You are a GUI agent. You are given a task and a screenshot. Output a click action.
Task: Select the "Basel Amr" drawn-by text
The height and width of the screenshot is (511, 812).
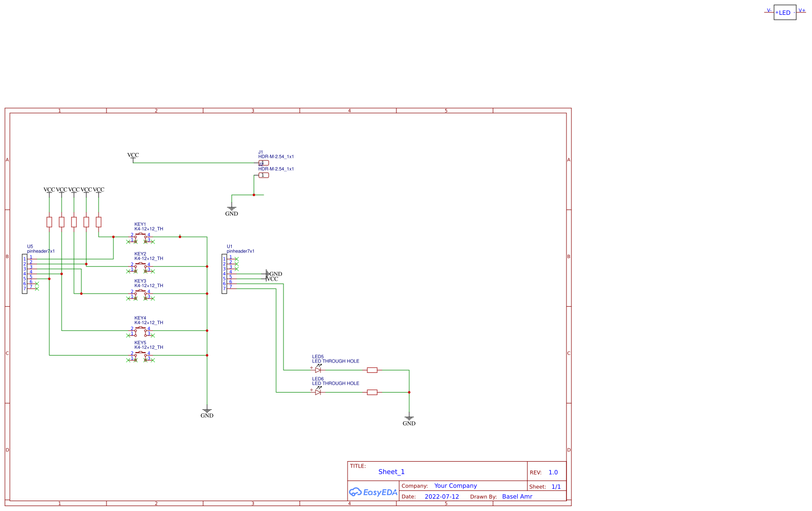(x=517, y=497)
